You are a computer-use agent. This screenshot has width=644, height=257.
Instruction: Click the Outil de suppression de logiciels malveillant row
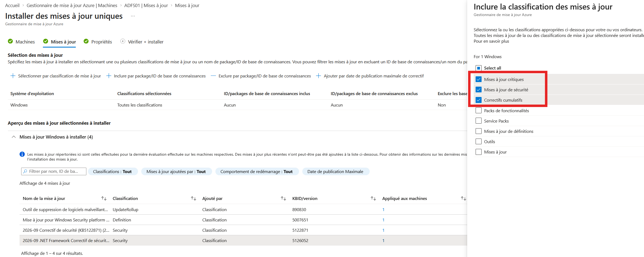(243, 210)
